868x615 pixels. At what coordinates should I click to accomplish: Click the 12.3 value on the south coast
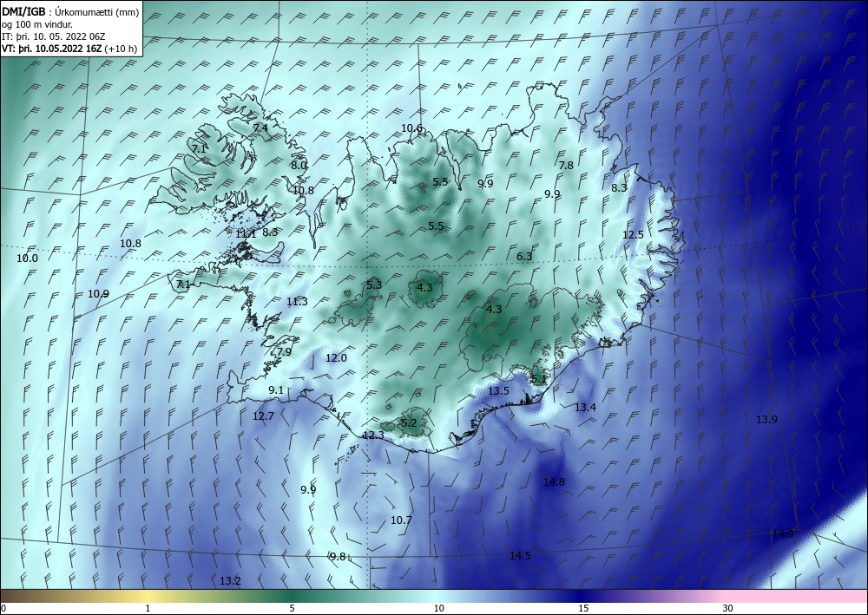click(x=373, y=435)
